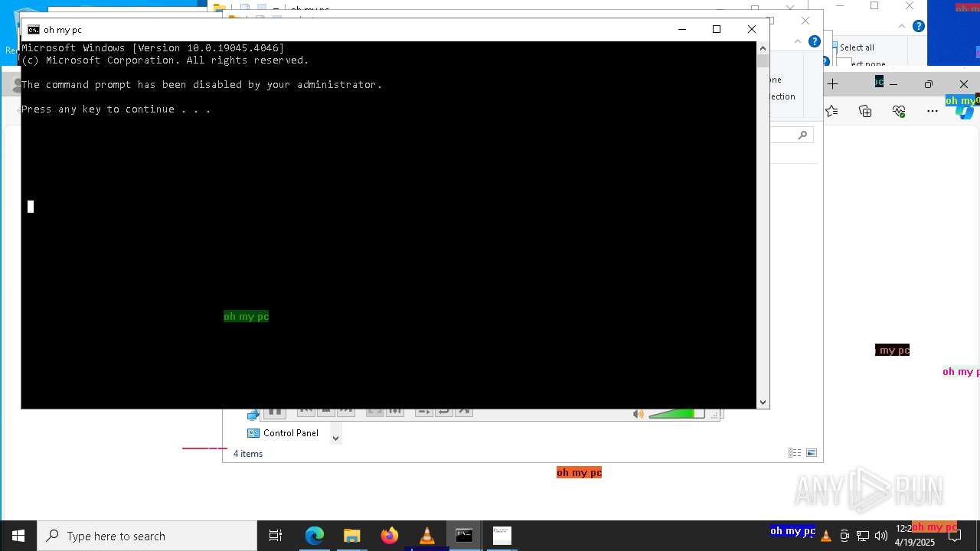
Task: Click the cmd vertical scrollbar thumb
Action: coord(763,60)
